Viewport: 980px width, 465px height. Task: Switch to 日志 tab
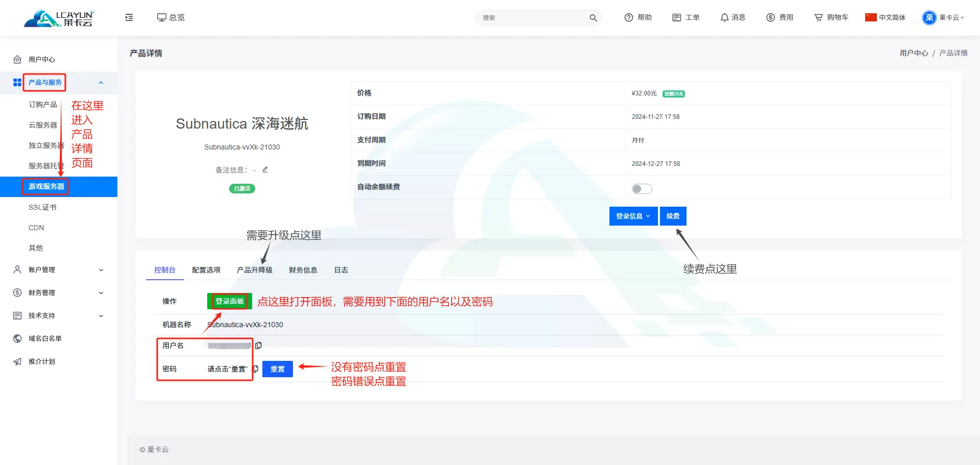pyautogui.click(x=341, y=270)
